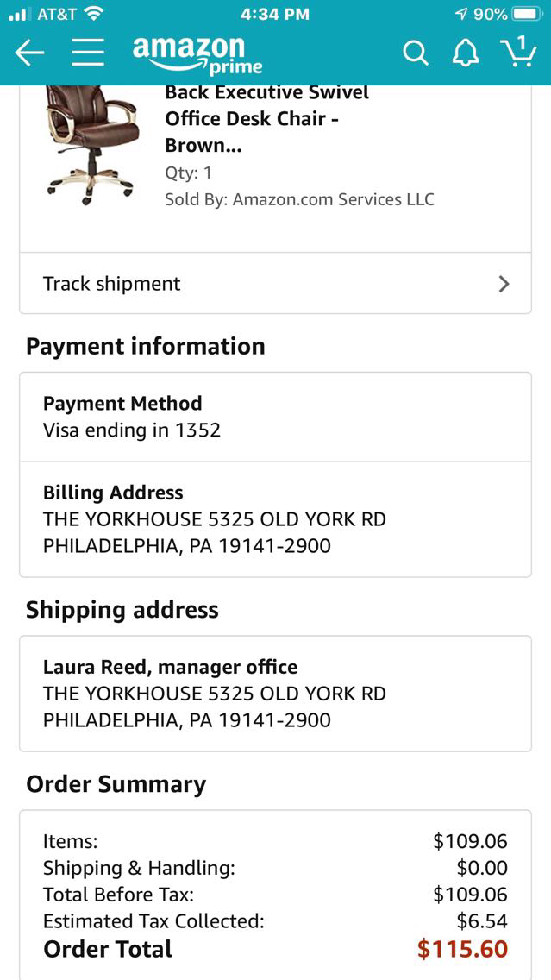Open the hamburger menu
Viewport: 551px width, 980px height.
(87, 53)
